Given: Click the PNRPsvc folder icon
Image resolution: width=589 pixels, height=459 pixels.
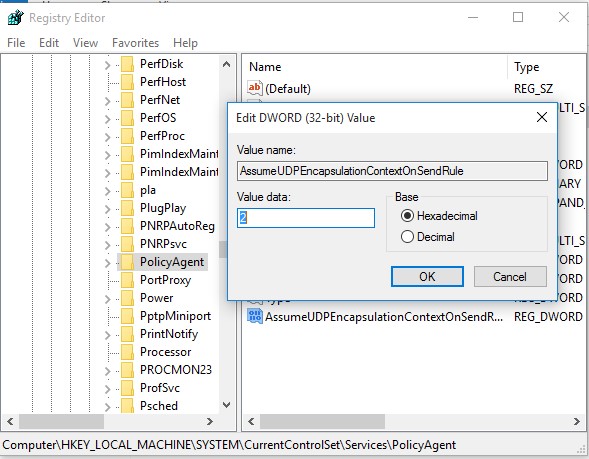Looking at the screenshot, I should 127,244.
